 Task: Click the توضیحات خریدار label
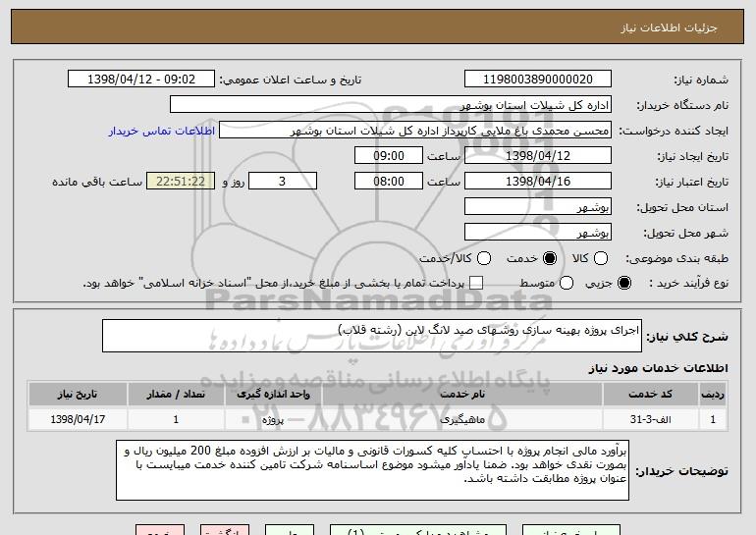[x=681, y=471]
